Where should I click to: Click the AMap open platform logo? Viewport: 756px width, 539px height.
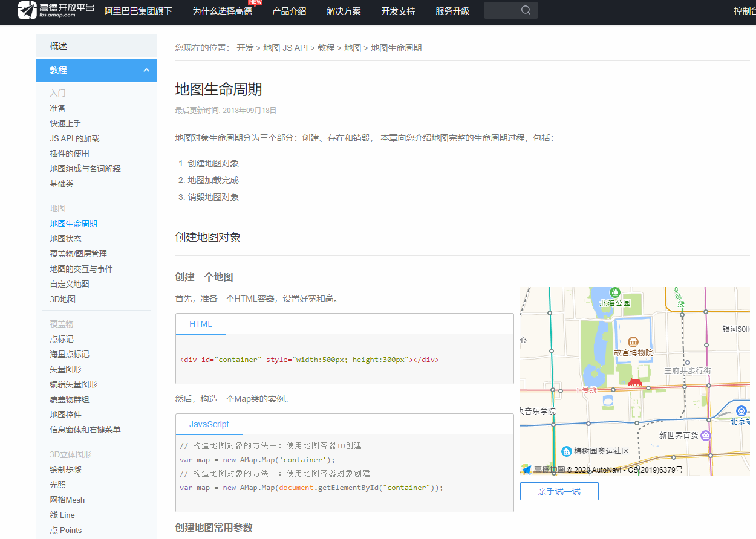[56, 10]
